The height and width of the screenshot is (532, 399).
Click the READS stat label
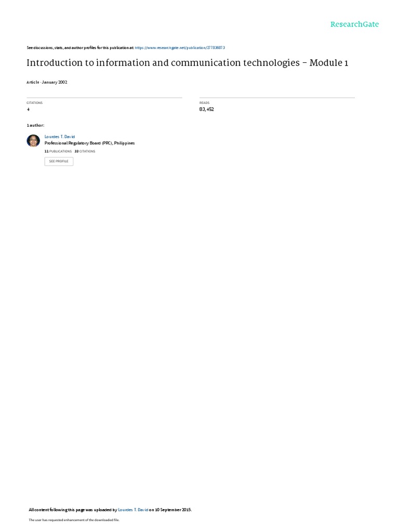click(x=204, y=103)
